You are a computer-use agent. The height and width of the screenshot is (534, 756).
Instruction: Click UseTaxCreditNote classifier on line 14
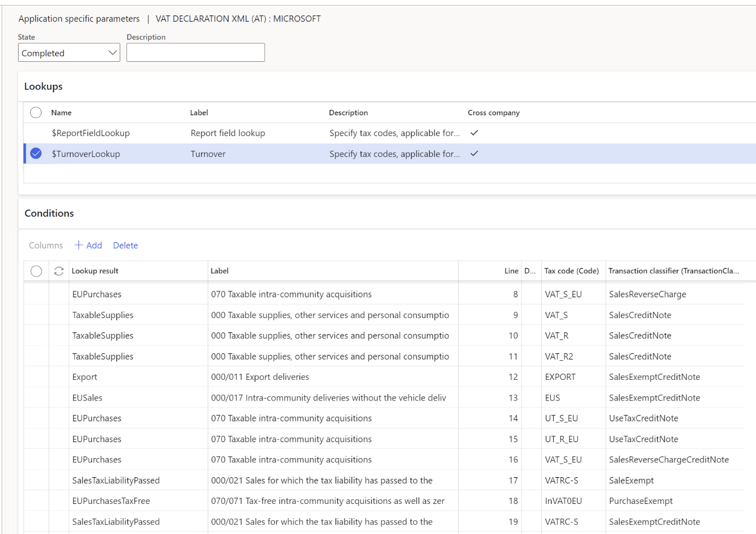(x=643, y=418)
